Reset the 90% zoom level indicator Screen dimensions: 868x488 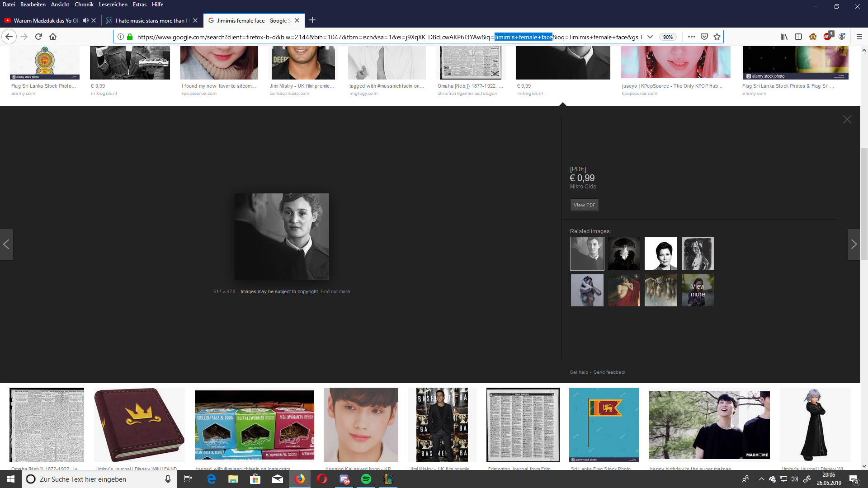[668, 37]
